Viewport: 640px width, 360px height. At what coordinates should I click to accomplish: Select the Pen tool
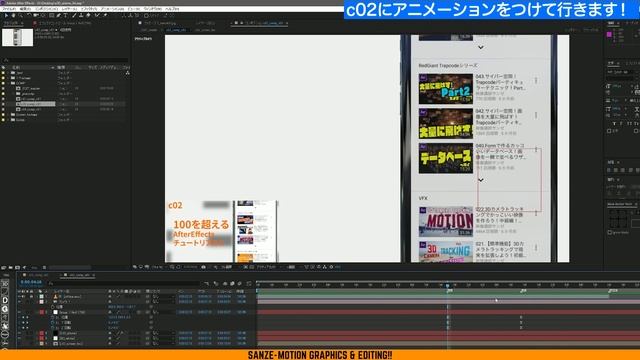tap(58, 16)
